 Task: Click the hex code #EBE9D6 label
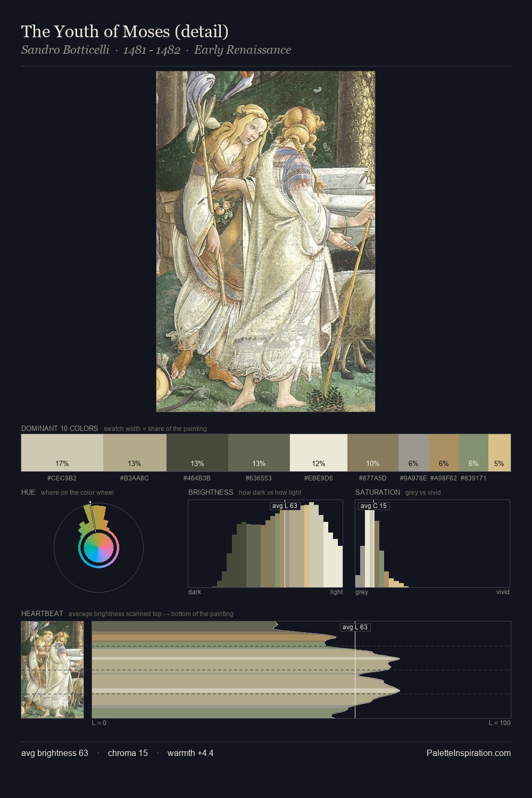pos(319,478)
